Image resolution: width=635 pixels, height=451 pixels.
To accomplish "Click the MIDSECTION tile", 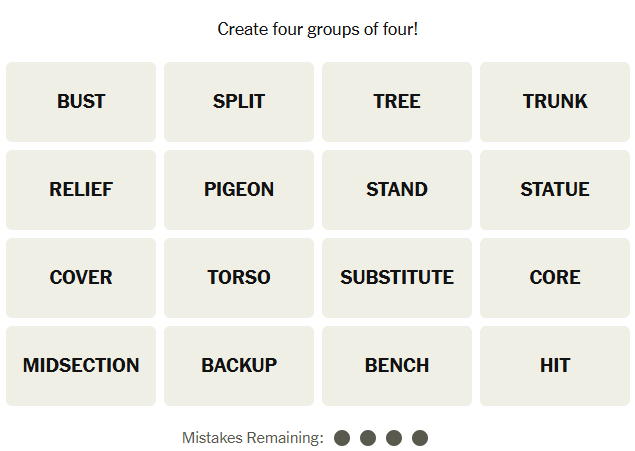I will (x=81, y=366).
